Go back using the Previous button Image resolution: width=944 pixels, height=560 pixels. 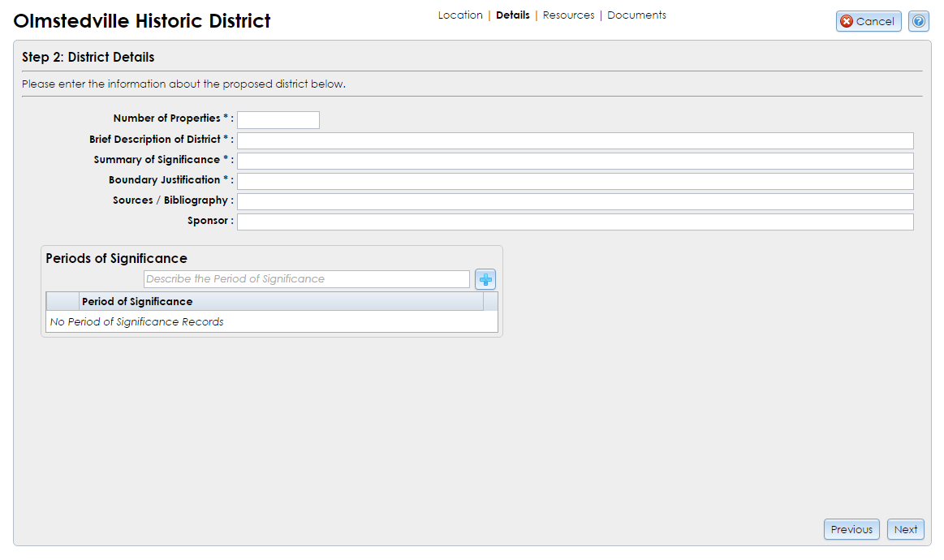coord(851,529)
